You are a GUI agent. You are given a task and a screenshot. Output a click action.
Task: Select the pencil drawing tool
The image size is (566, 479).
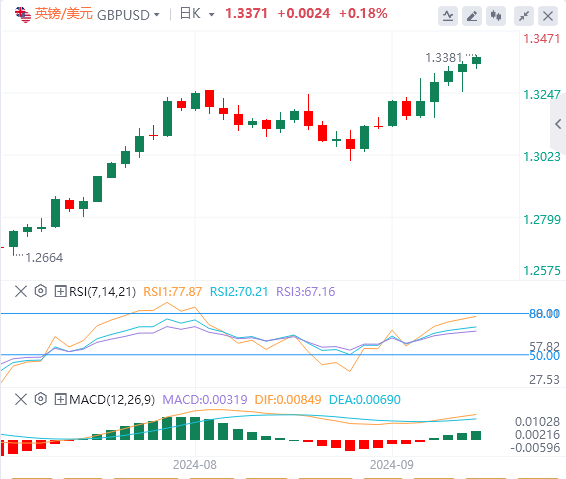pos(472,16)
